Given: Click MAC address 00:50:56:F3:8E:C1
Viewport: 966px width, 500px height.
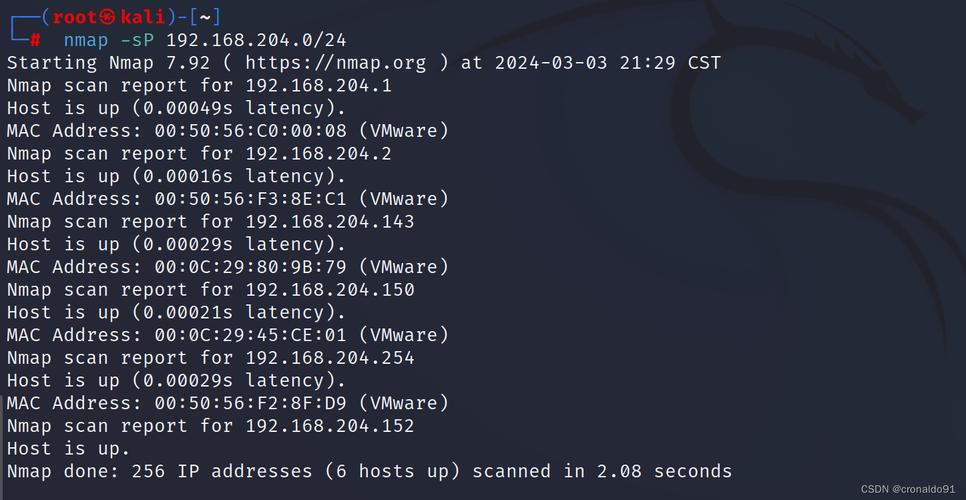Looking at the screenshot, I should tap(250, 200).
